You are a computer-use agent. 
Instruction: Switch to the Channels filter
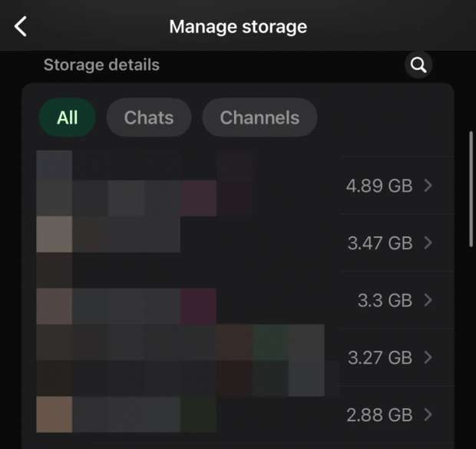tap(259, 117)
